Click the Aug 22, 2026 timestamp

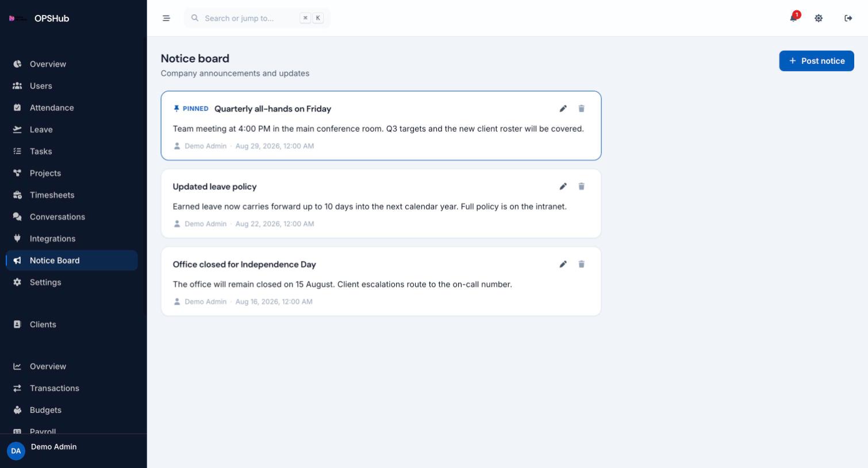275,224
